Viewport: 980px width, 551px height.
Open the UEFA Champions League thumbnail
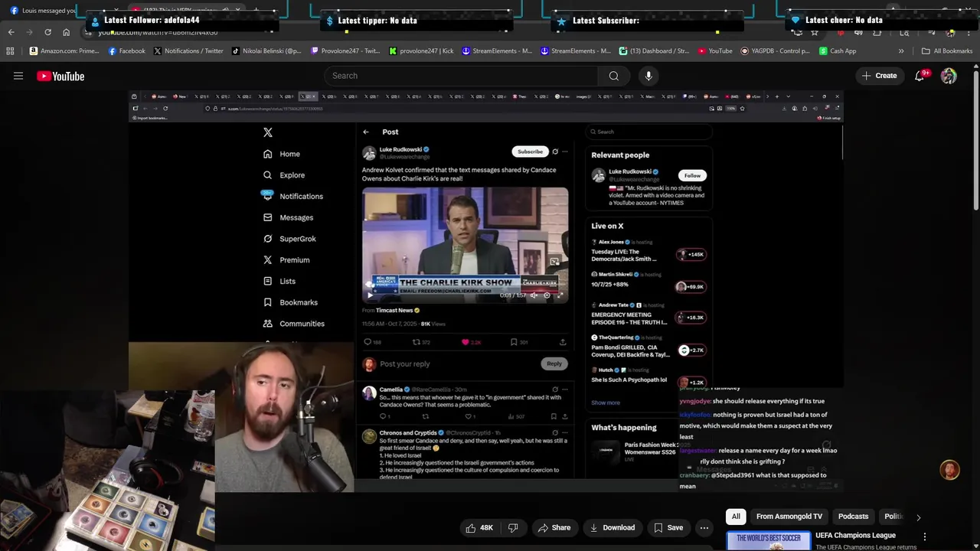point(768,541)
